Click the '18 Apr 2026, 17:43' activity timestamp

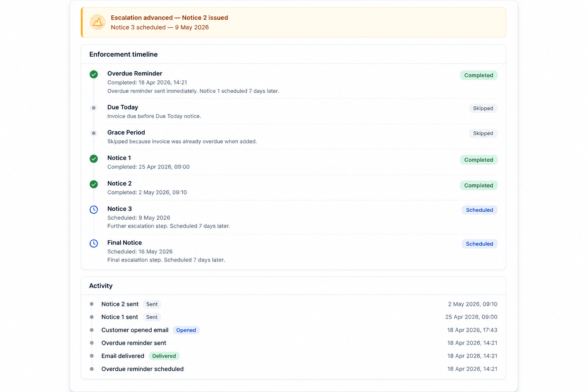(472, 330)
